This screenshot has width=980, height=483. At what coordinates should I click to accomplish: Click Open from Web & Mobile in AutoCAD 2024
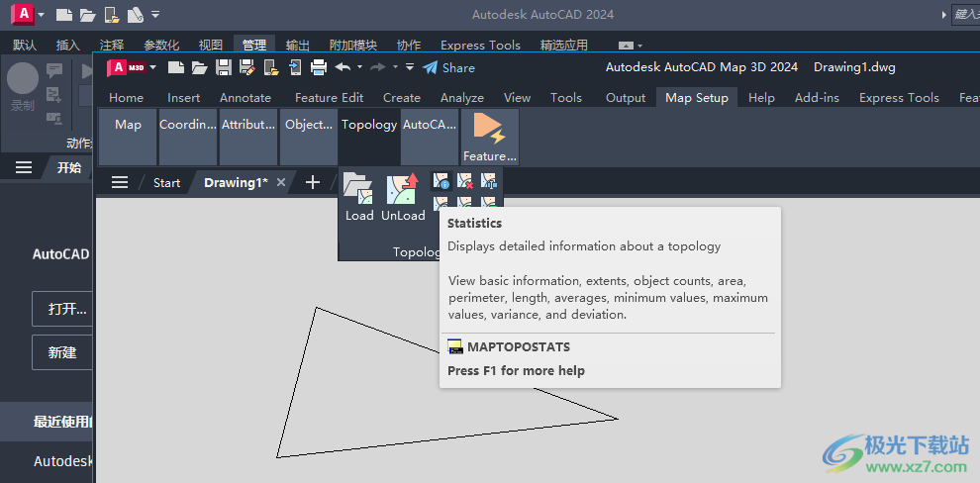coord(111,15)
